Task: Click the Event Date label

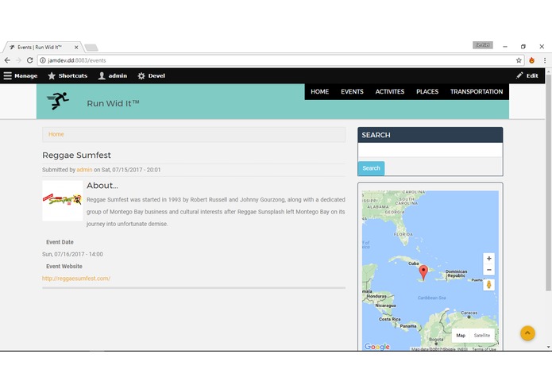Action: 60,242
